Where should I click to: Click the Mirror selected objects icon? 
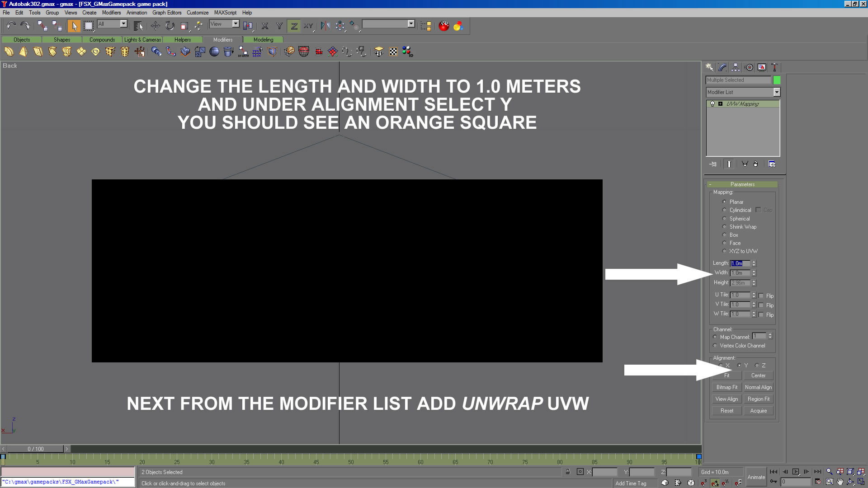(325, 26)
